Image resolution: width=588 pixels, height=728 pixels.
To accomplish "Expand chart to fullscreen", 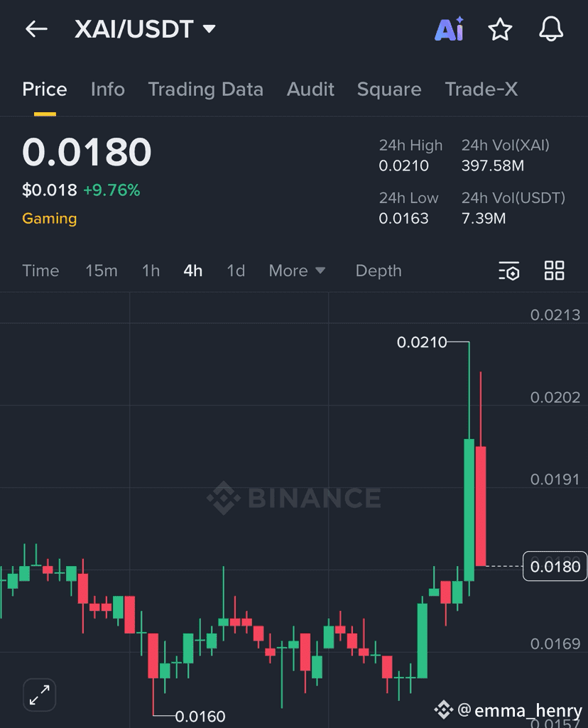I will click(40, 695).
